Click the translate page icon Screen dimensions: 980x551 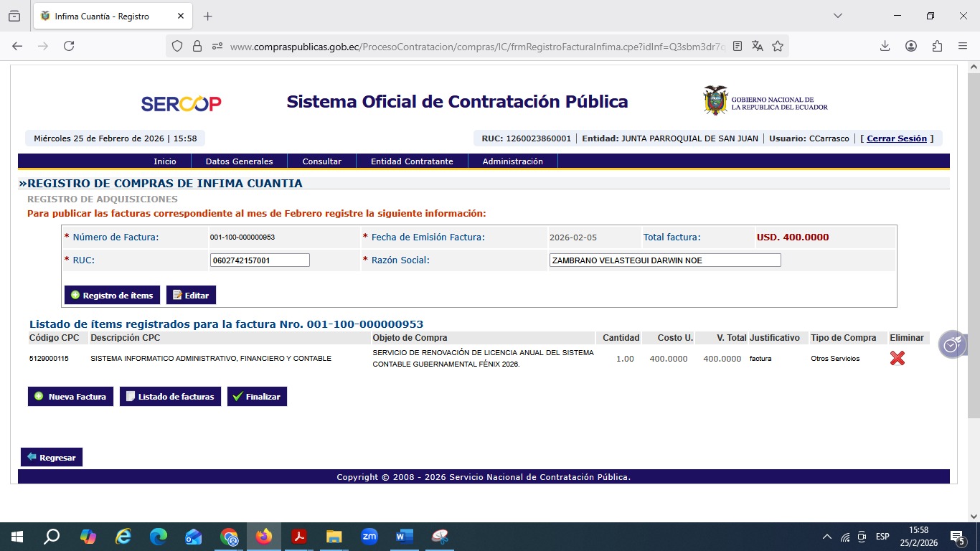[x=758, y=46]
